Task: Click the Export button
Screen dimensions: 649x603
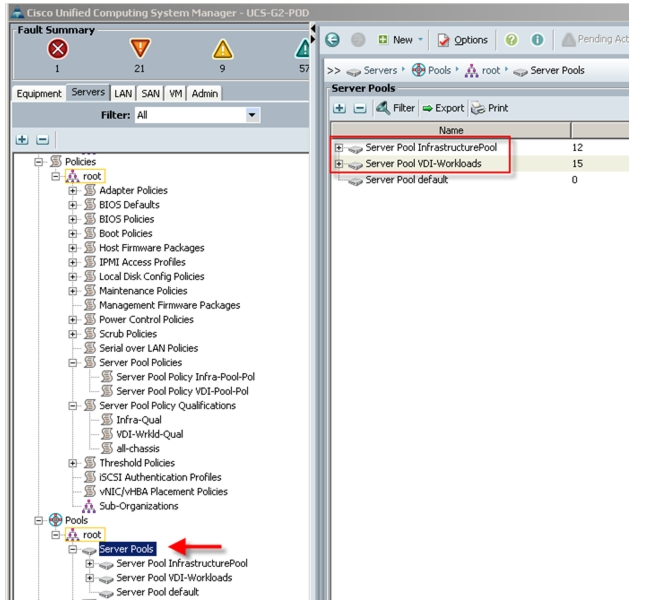Action: tap(443, 108)
